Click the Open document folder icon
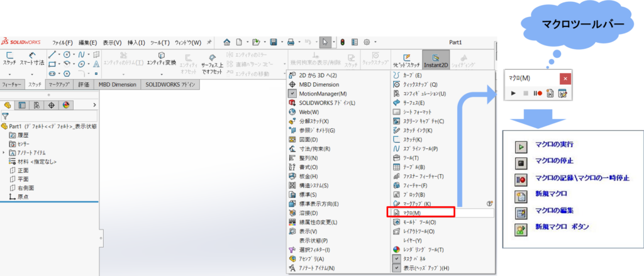The height and width of the screenshot is (276, 644). 257,42
